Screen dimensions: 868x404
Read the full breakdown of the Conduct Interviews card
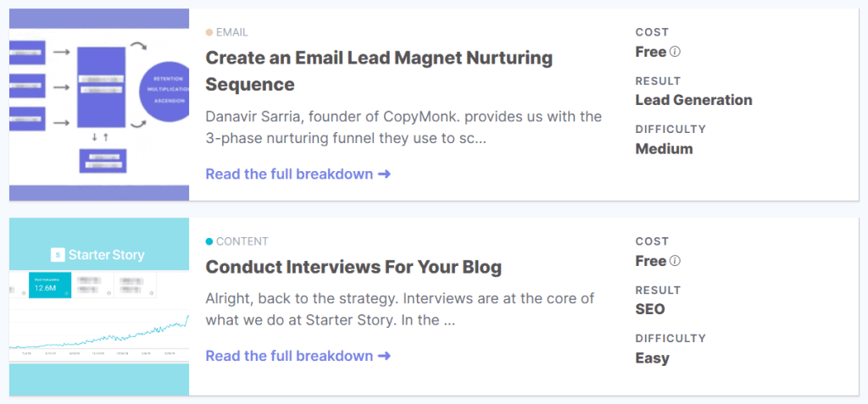pyautogui.click(x=298, y=356)
